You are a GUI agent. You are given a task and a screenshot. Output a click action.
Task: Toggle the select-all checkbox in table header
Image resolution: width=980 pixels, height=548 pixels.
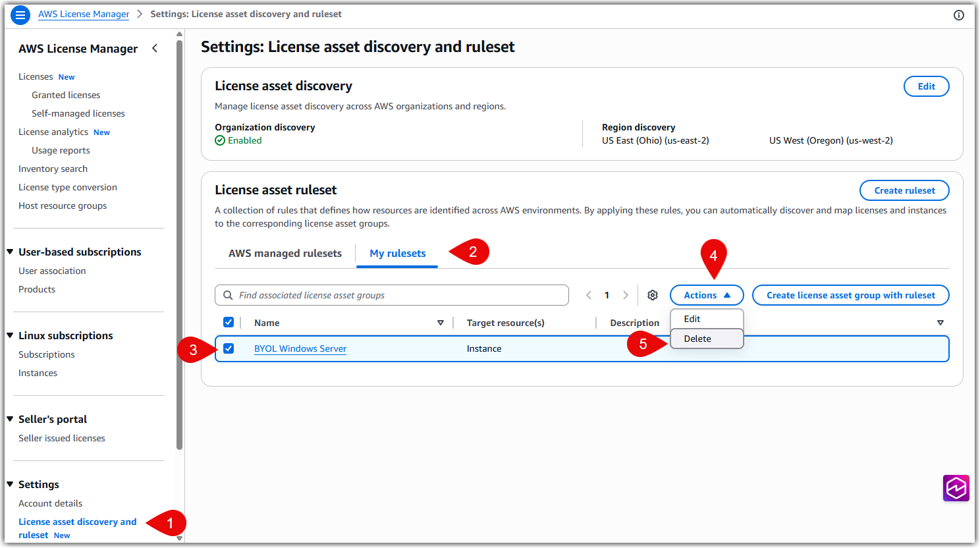tap(229, 322)
